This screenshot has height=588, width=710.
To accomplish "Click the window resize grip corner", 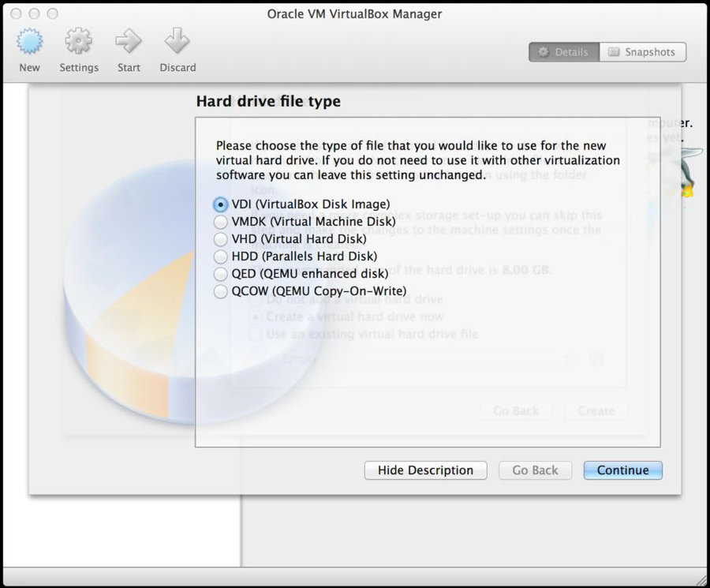I will coord(701,580).
